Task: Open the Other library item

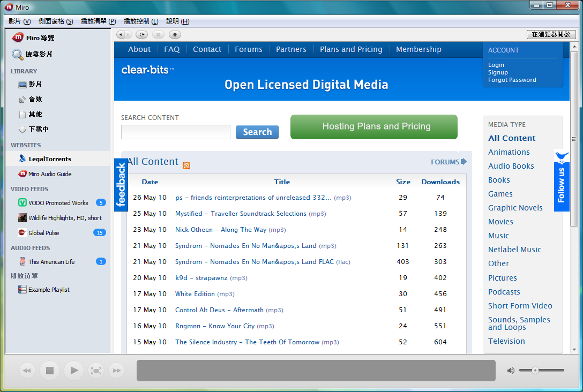Action: (30, 114)
